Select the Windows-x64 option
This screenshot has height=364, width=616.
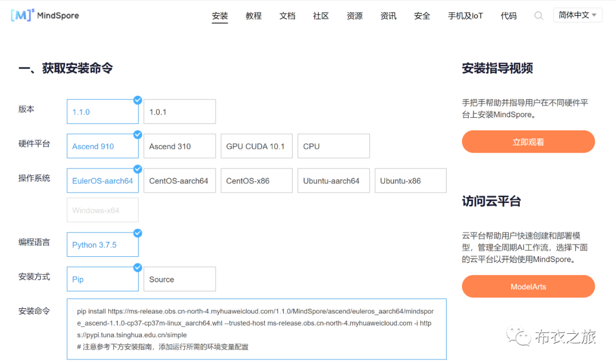click(103, 210)
